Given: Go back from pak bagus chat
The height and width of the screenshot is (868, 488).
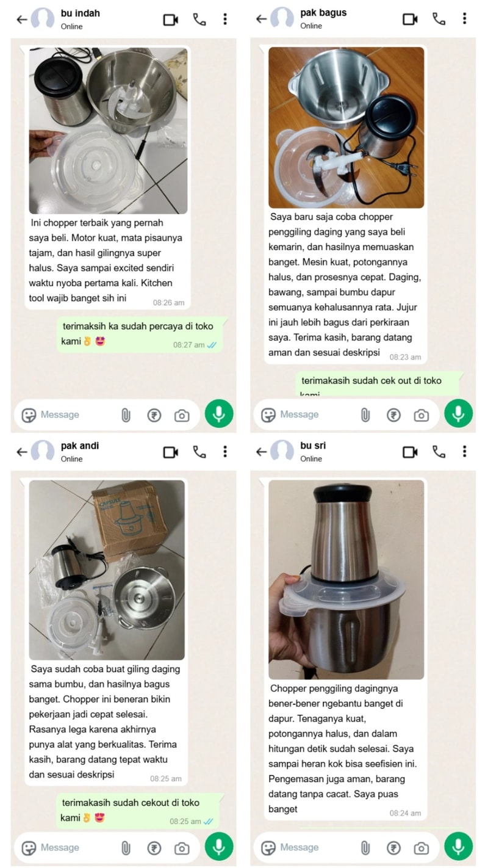Looking at the screenshot, I should (x=261, y=20).
